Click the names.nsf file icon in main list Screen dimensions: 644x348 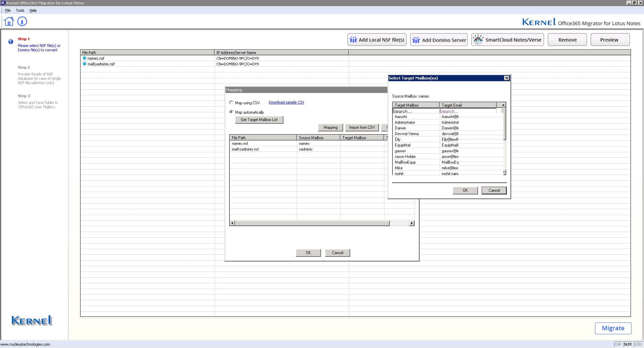(85, 58)
